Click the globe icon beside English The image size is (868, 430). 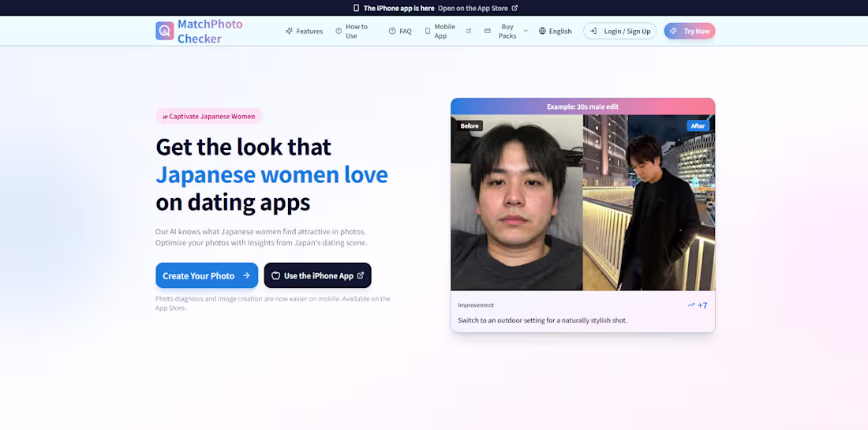tap(543, 31)
